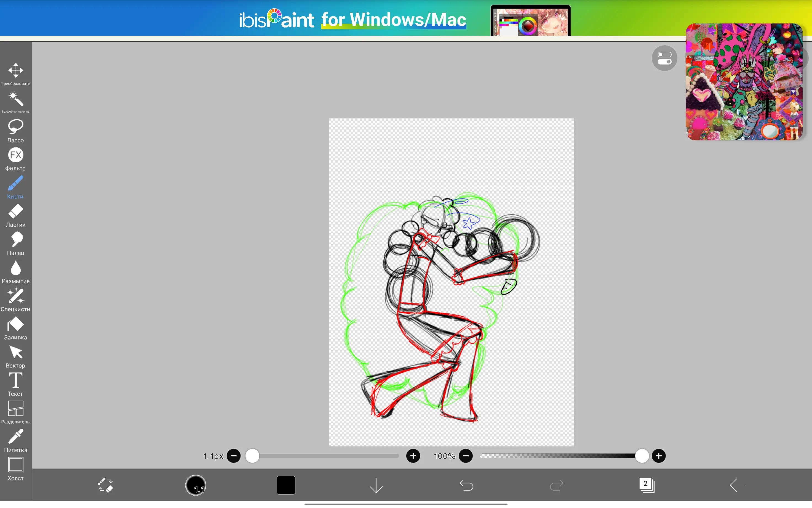Select the Заливка bucket fill tool
812x508 pixels.
coord(15,328)
